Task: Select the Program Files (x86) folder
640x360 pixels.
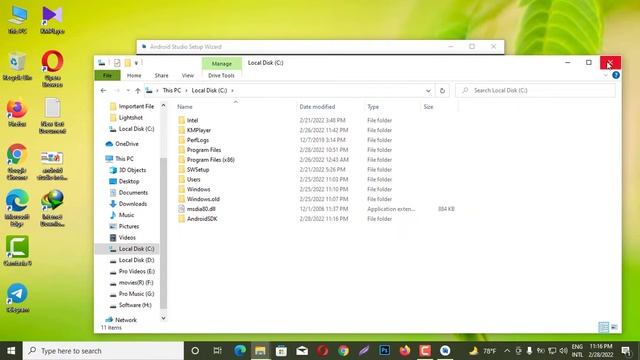Action: point(210,160)
